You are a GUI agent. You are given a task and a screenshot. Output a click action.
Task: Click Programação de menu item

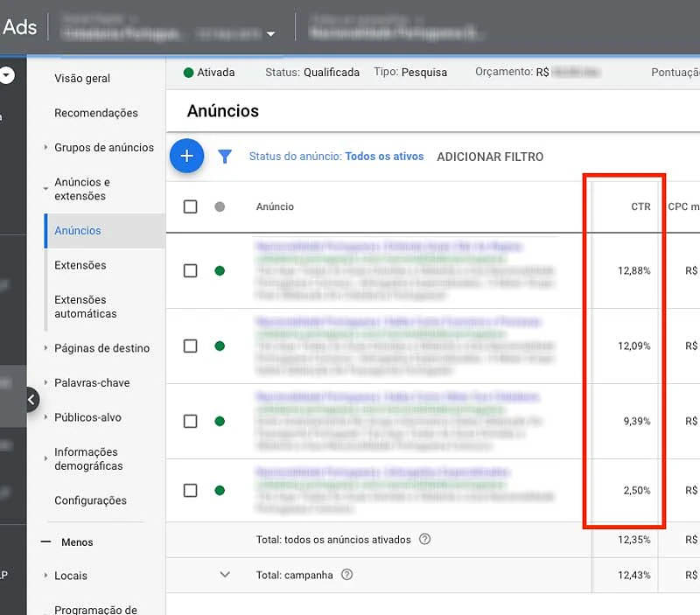(95, 609)
